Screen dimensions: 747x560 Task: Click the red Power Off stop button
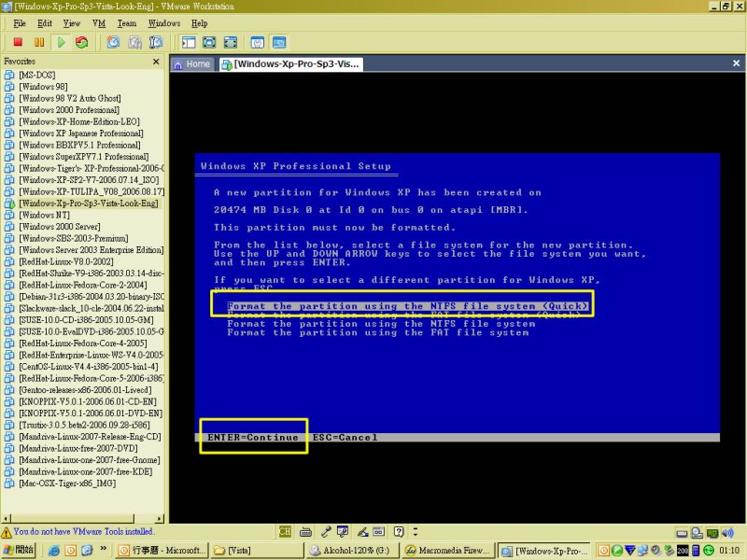tap(18, 42)
